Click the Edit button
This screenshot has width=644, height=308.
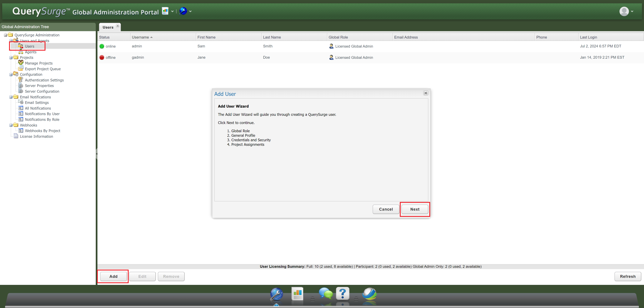[142, 276]
